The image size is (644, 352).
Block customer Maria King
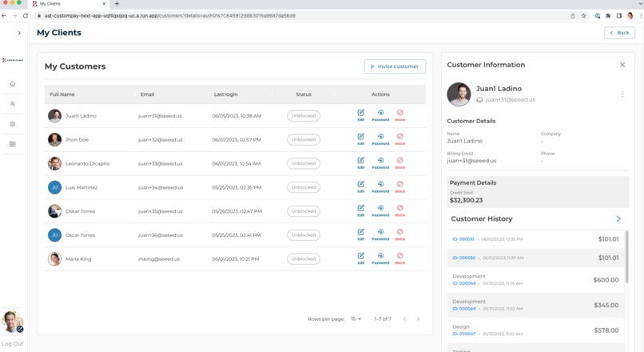[400, 258]
